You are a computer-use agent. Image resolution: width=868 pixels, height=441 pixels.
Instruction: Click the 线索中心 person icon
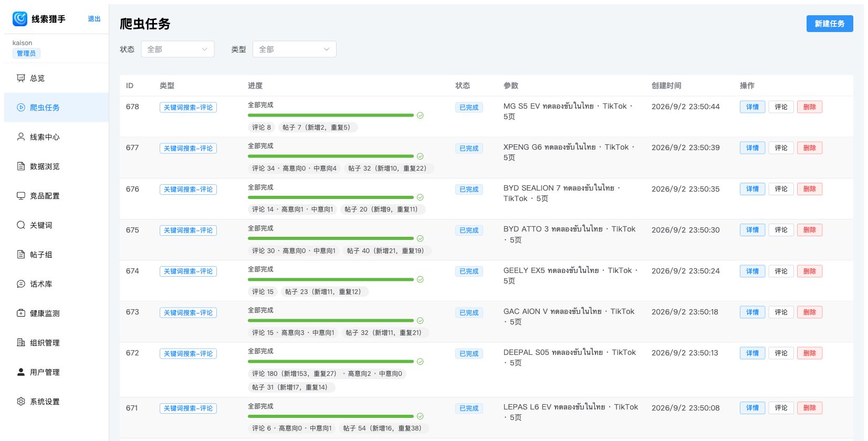tap(21, 137)
